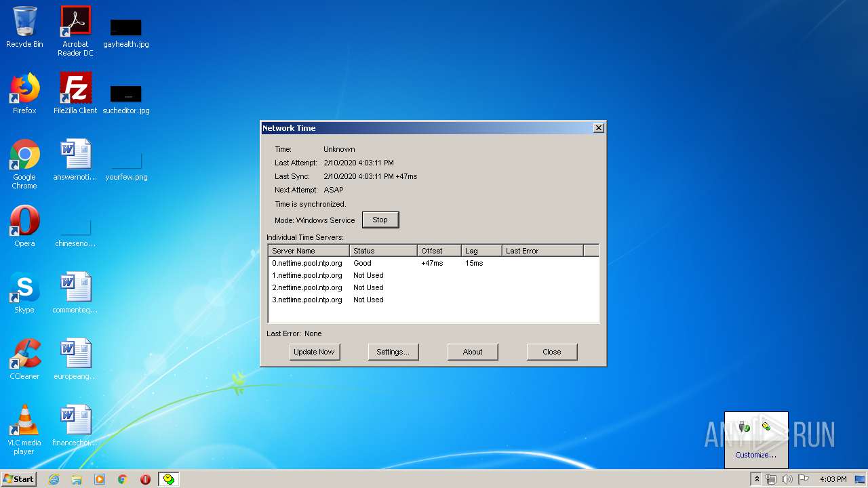Open the Action Center flag icon

pos(804,479)
